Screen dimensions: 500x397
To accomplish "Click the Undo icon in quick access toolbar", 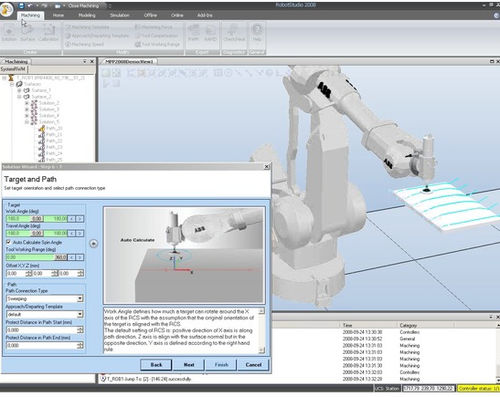I will (30, 6).
